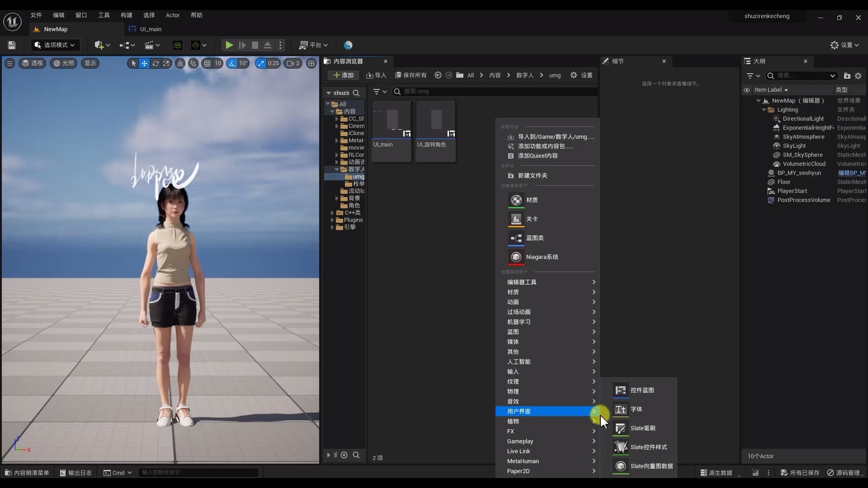Open the viewport hamburger options menu
The image size is (868, 488).
pos(9,64)
